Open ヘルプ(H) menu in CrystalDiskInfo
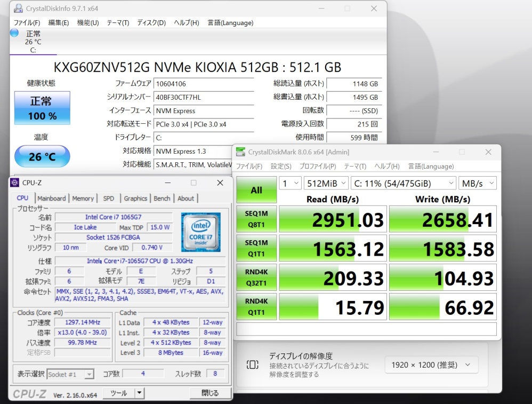 [186, 23]
